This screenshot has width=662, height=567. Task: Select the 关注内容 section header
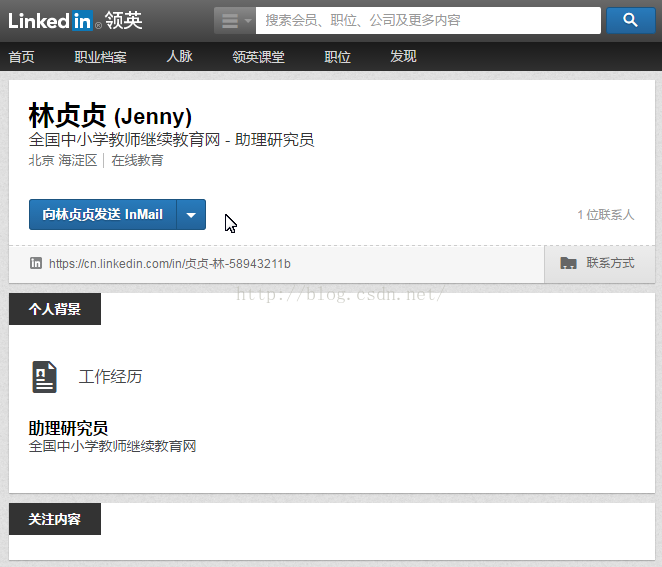[55, 519]
